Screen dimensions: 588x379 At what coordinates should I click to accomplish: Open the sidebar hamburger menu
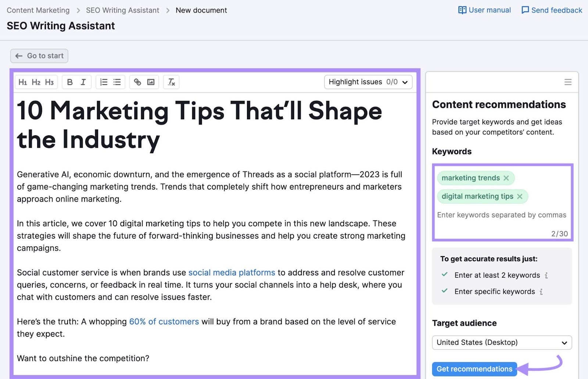[x=568, y=82]
